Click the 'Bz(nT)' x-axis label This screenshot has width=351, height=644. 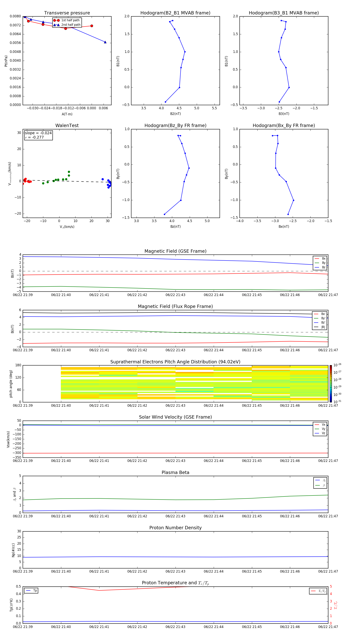point(175,227)
